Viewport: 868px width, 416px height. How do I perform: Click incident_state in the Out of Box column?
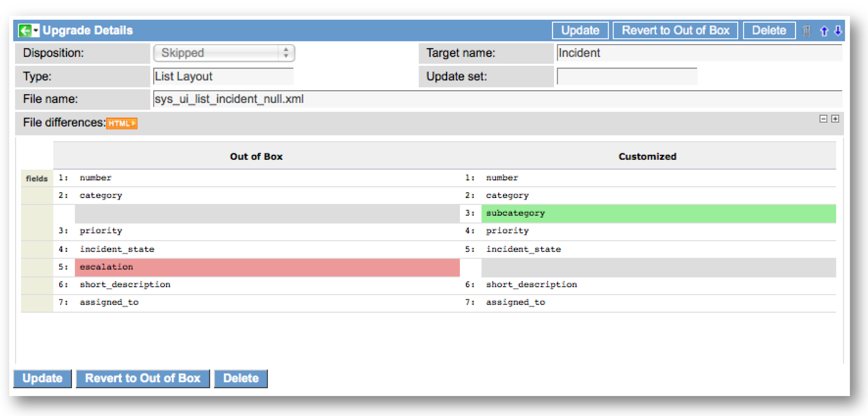[117, 249]
